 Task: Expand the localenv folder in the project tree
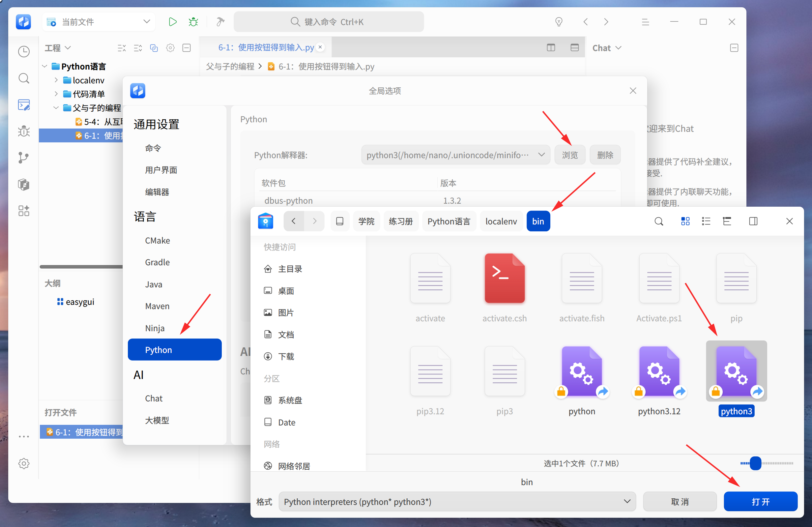click(56, 80)
